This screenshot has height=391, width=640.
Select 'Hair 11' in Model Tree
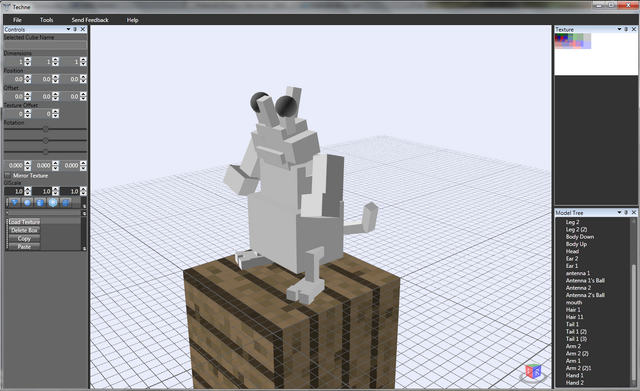click(x=574, y=317)
